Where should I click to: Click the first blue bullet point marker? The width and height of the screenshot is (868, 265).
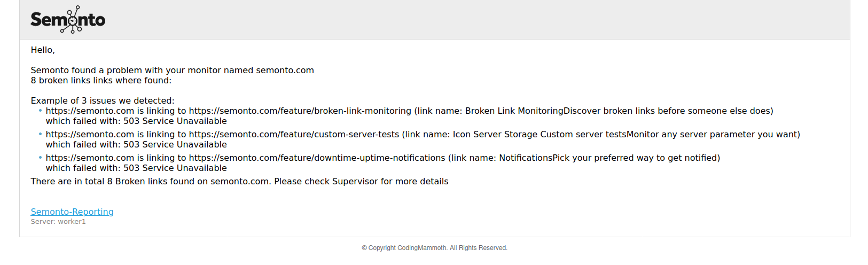[40, 111]
